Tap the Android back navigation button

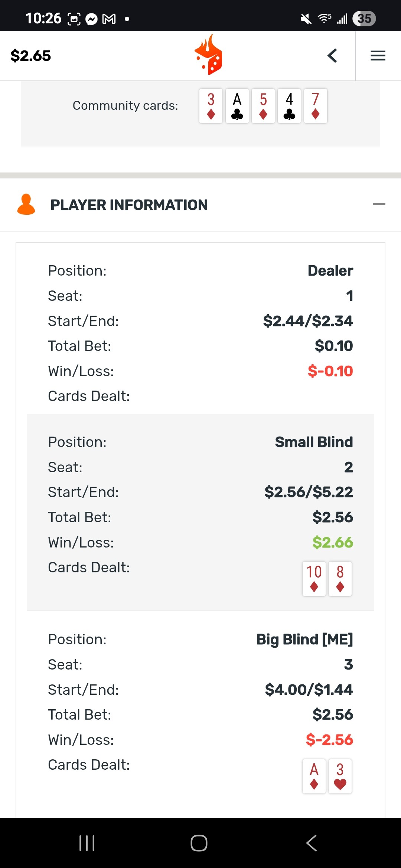(x=312, y=843)
